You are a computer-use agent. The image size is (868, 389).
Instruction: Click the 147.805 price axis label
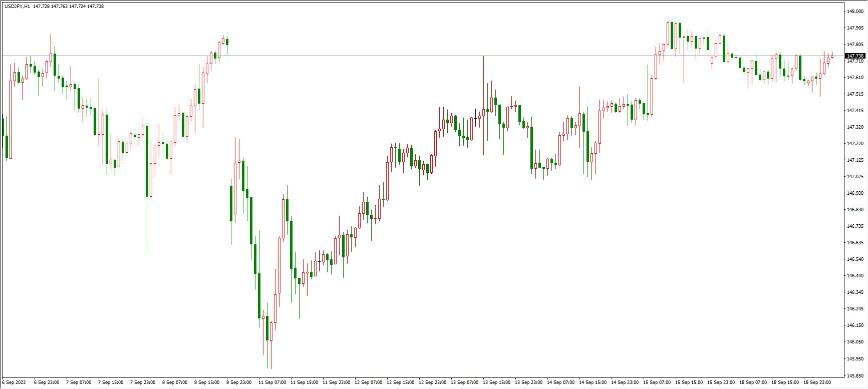coord(855,45)
